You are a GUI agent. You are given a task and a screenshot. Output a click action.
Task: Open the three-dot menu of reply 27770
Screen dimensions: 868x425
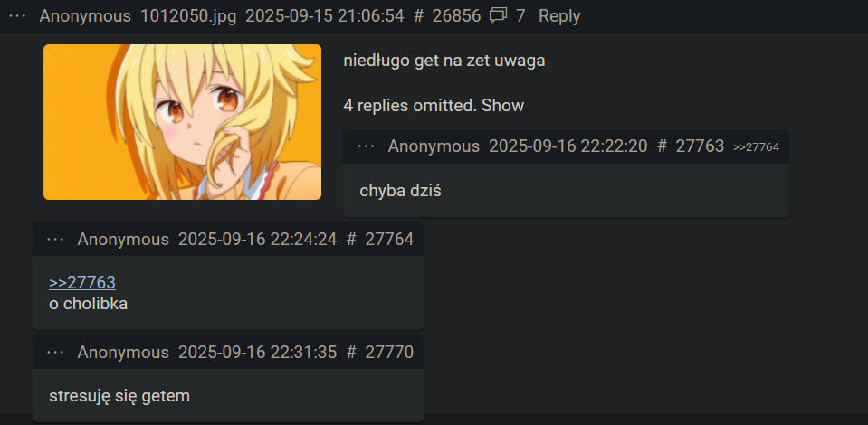(x=55, y=352)
